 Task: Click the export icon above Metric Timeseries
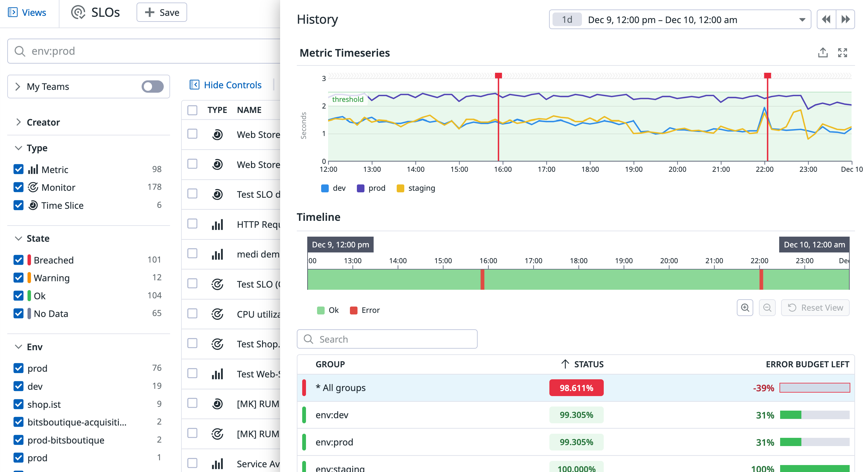tap(822, 53)
